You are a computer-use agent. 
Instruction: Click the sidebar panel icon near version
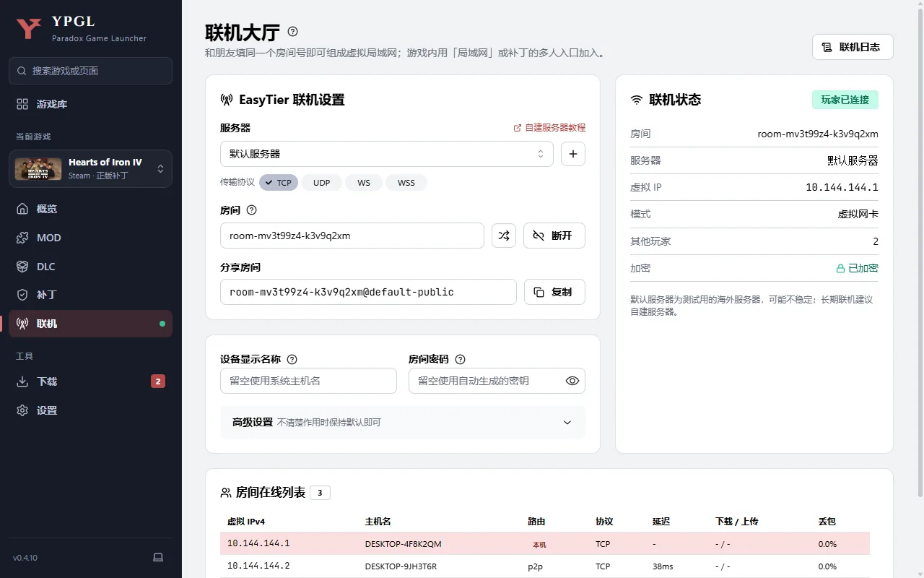click(158, 558)
